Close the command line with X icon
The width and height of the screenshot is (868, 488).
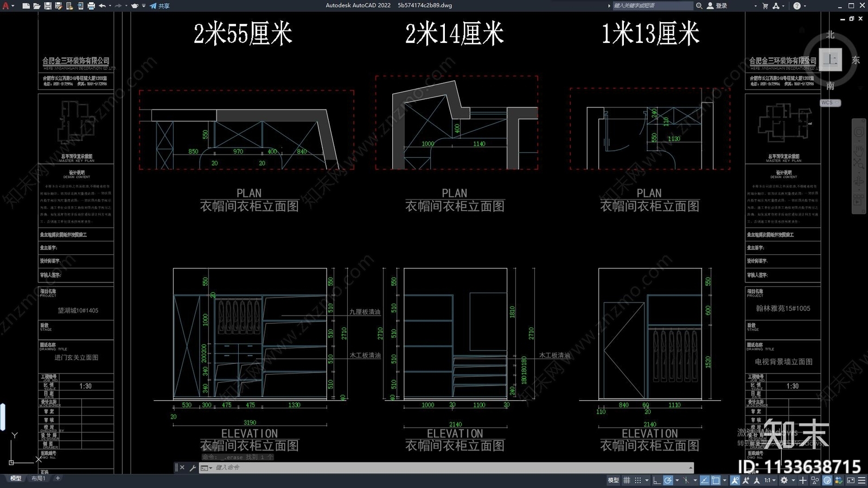(182, 467)
